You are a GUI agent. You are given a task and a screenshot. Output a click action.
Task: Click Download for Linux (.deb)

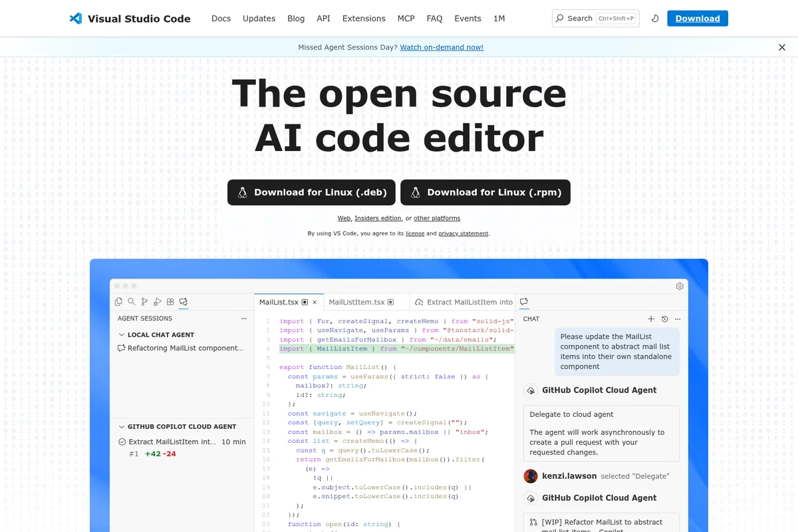coord(311,192)
